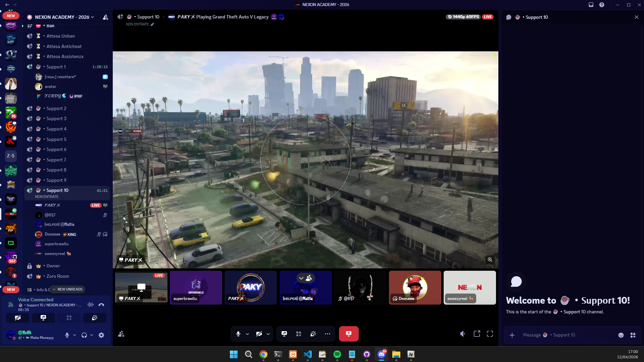Open the Z-S server in the server list
The height and width of the screenshot is (362, 644).
point(11,156)
